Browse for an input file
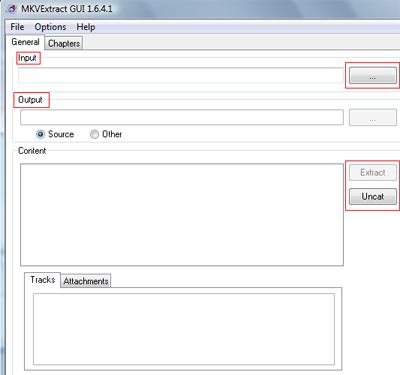The width and height of the screenshot is (400, 375). (x=373, y=76)
